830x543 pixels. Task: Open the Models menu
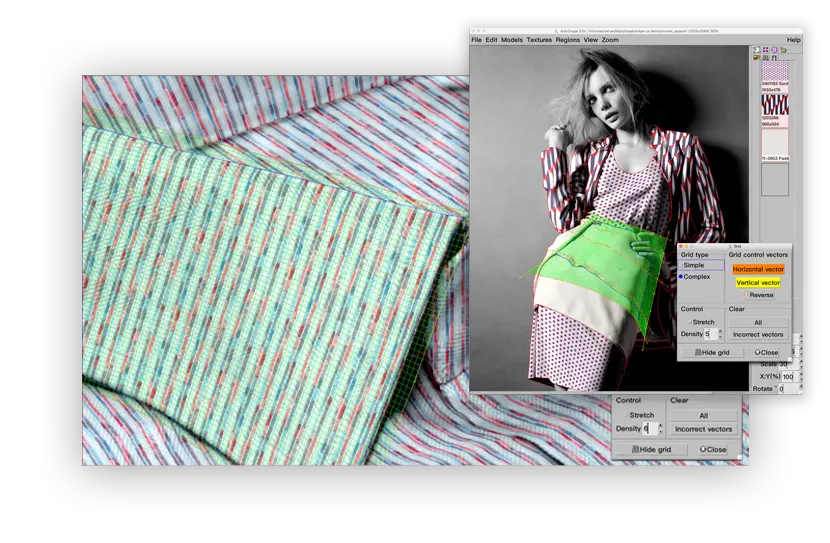coord(511,40)
